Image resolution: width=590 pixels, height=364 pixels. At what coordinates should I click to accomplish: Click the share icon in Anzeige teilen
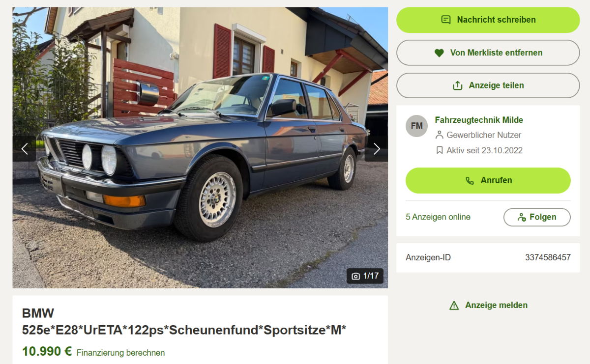pyautogui.click(x=457, y=85)
